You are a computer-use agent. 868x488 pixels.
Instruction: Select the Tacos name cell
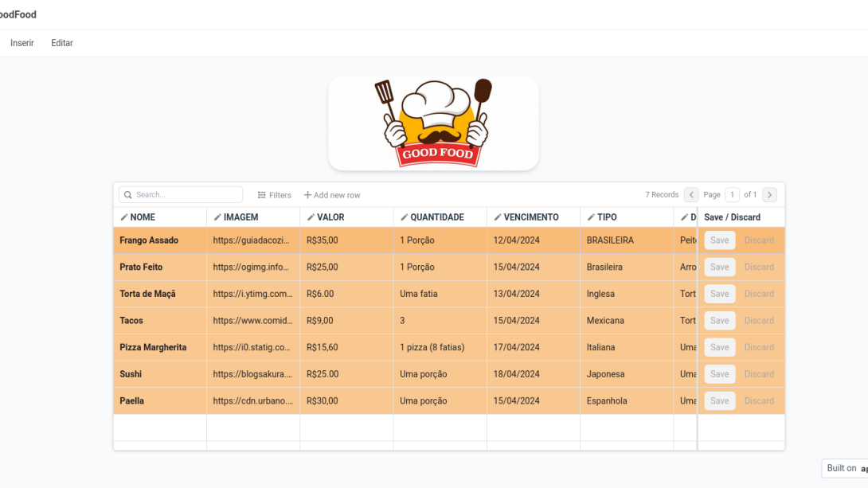coord(160,320)
